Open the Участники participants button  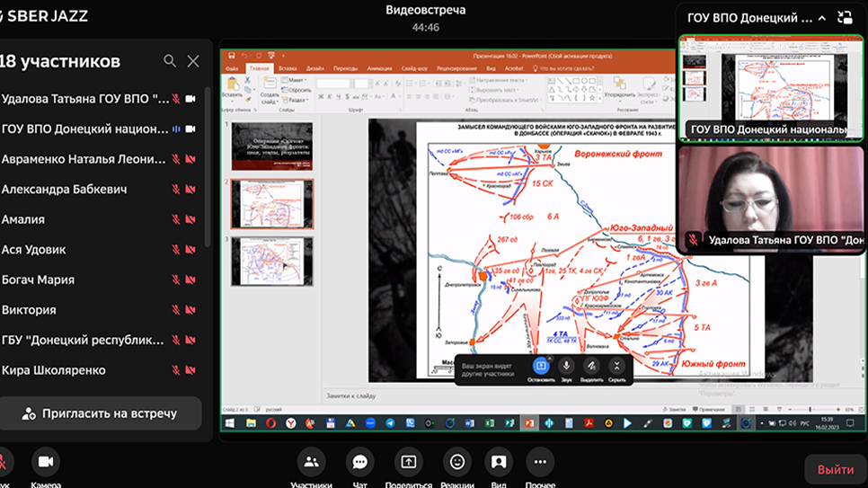(x=311, y=462)
